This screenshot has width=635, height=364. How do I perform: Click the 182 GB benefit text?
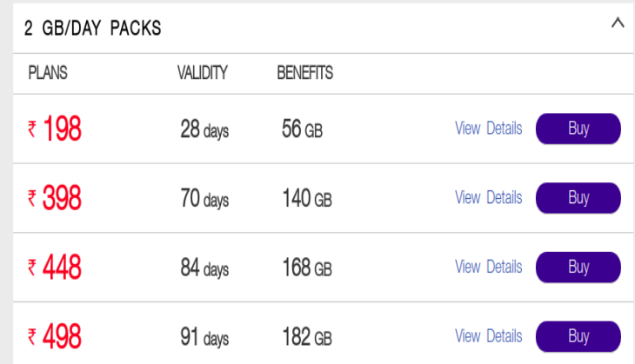(x=307, y=337)
